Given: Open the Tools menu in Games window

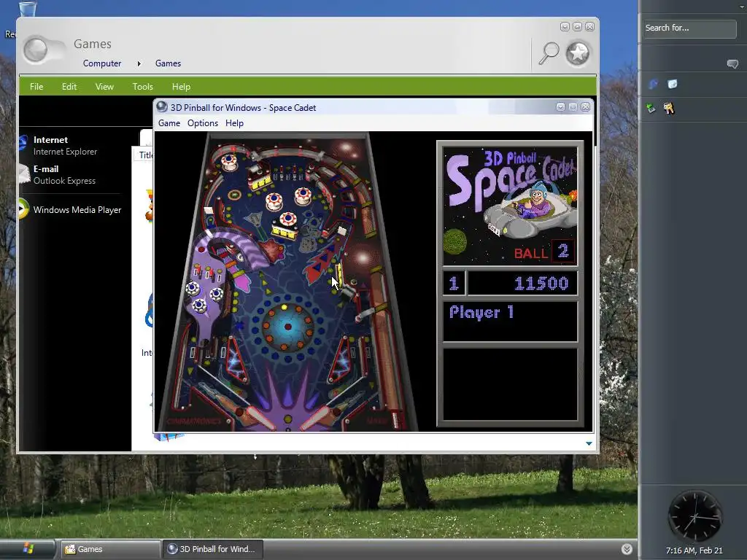Looking at the screenshot, I should [142, 86].
